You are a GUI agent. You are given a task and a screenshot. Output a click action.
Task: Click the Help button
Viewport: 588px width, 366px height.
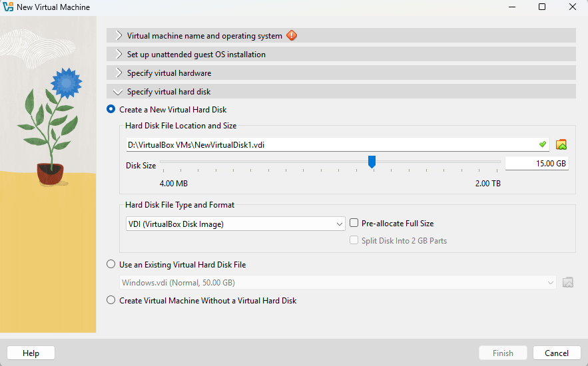pos(31,353)
